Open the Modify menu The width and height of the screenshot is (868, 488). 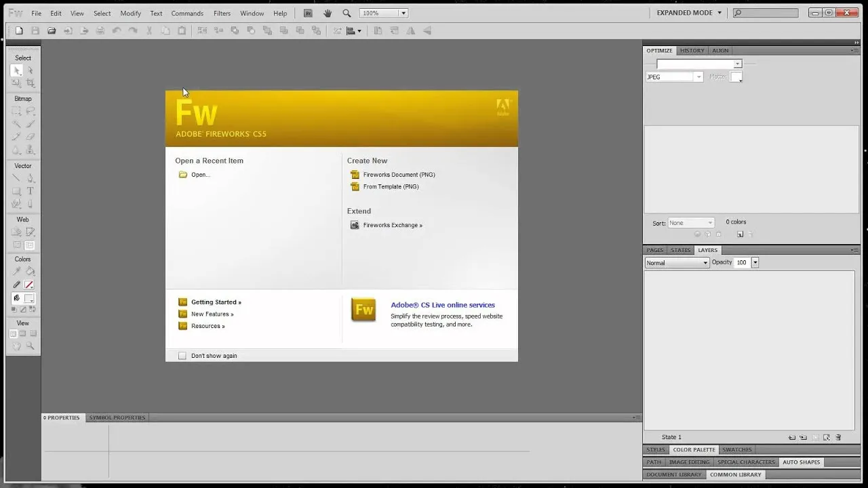(x=131, y=13)
